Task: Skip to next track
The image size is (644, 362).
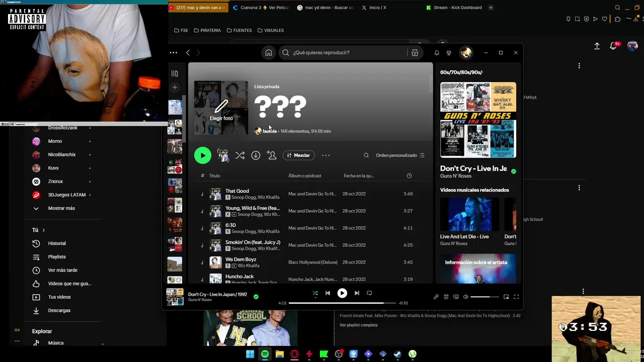Action: 357,293
